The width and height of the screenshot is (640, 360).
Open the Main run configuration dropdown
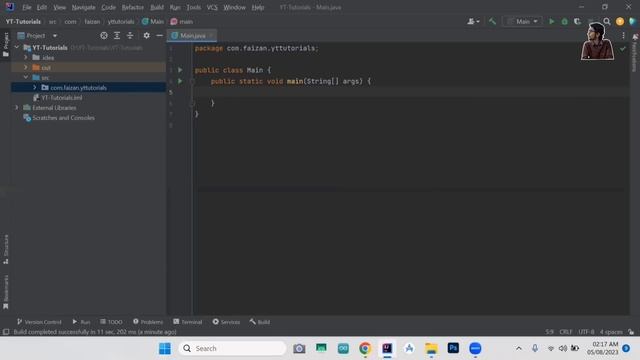tap(522, 21)
